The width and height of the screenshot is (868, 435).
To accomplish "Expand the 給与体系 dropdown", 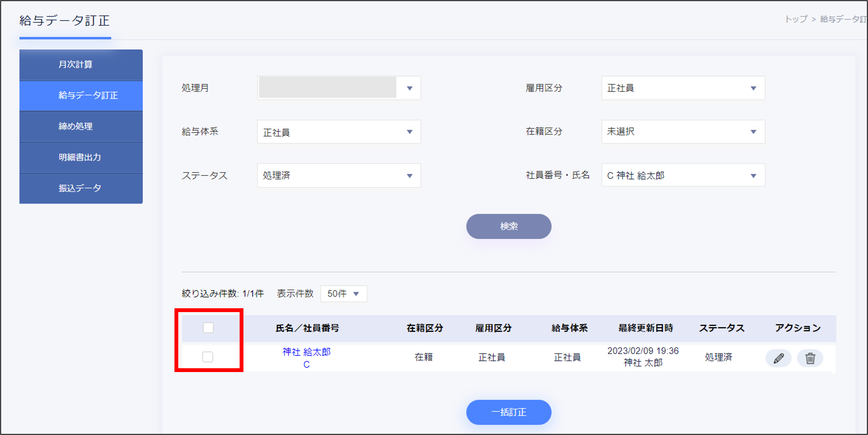I will [339, 132].
